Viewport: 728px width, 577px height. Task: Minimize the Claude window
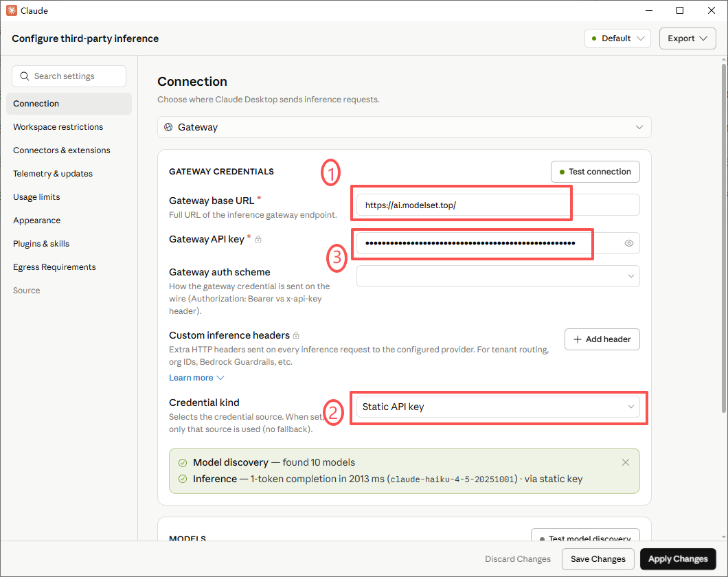(x=649, y=10)
